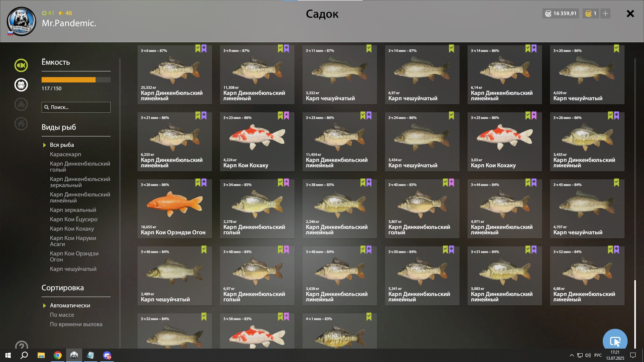This screenshot has height=362, width=644.
Task: Open the help question mark icon
Action: 21,345
